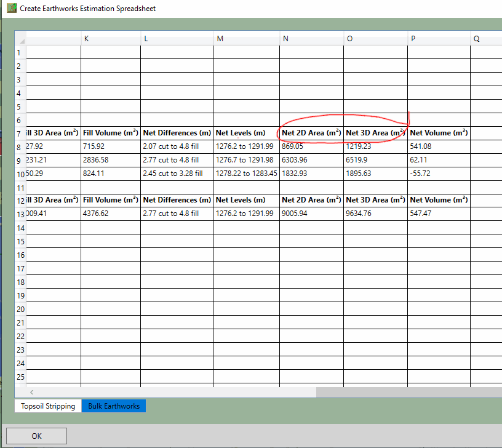The width and height of the screenshot is (502, 448).
Task: Click cell '2.07 cut to 4.8 fill'
Action: point(177,146)
